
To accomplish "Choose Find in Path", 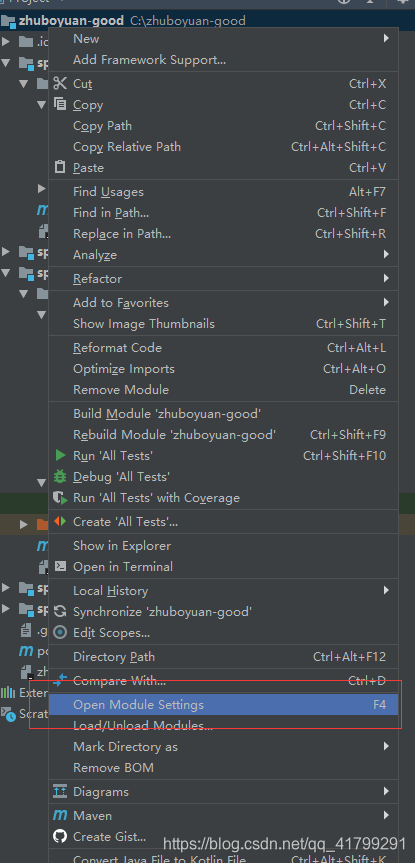I will 223,212.
